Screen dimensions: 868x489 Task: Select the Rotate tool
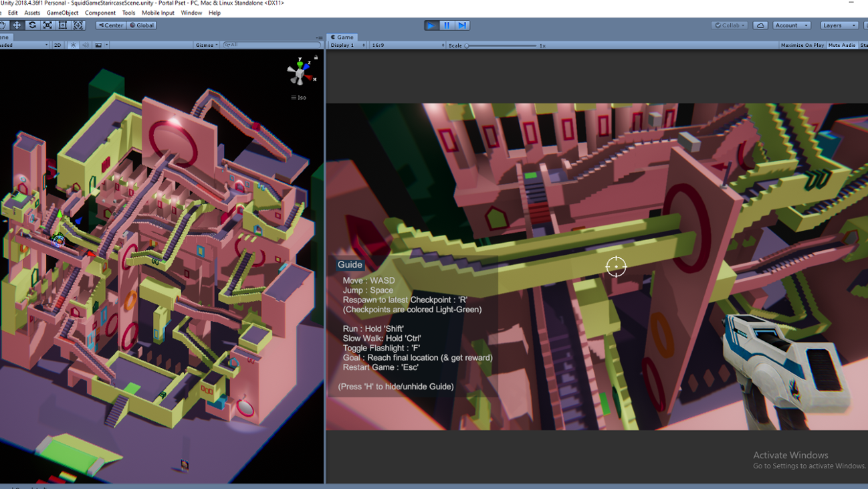[x=31, y=25]
